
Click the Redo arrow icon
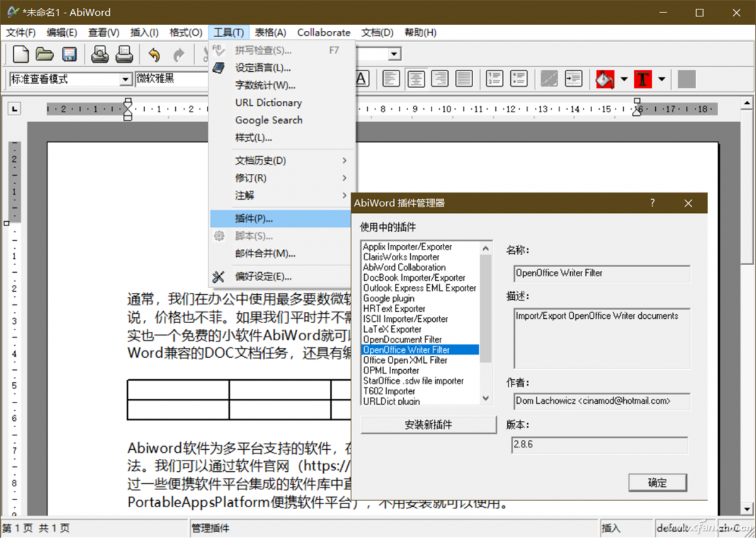pyautogui.click(x=180, y=54)
